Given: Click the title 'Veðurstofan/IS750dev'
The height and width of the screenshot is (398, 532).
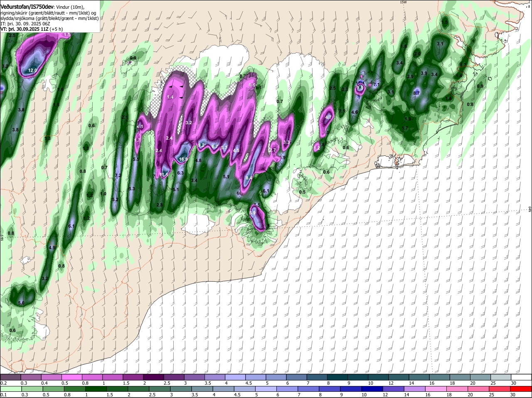Looking at the screenshot, I should [x=27, y=7].
